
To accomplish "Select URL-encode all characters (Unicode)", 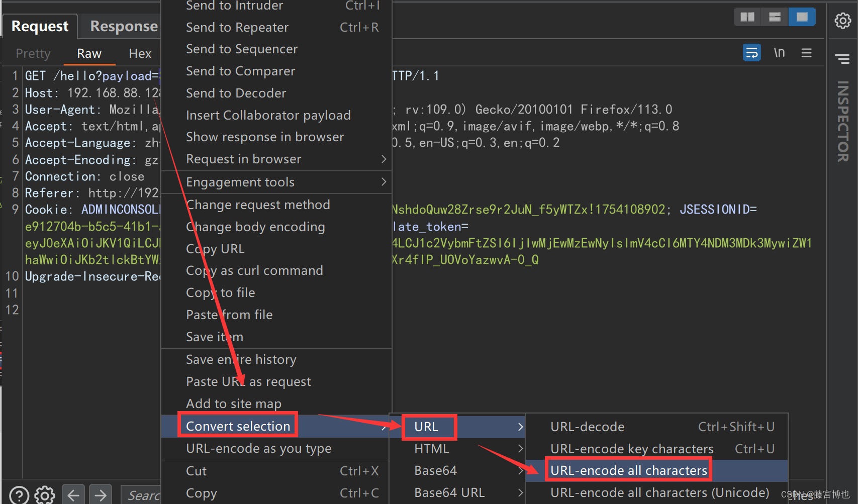I will (x=657, y=492).
